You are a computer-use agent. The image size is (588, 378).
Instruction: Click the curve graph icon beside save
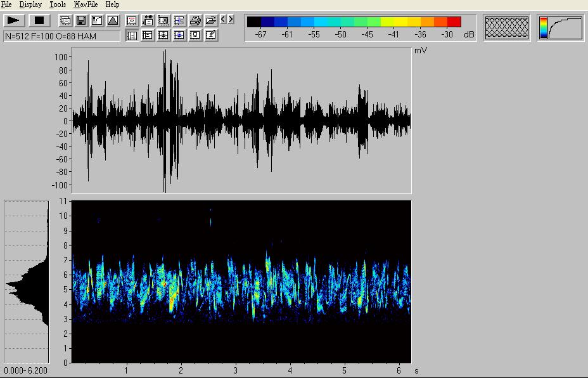click(x=96, y=20)
